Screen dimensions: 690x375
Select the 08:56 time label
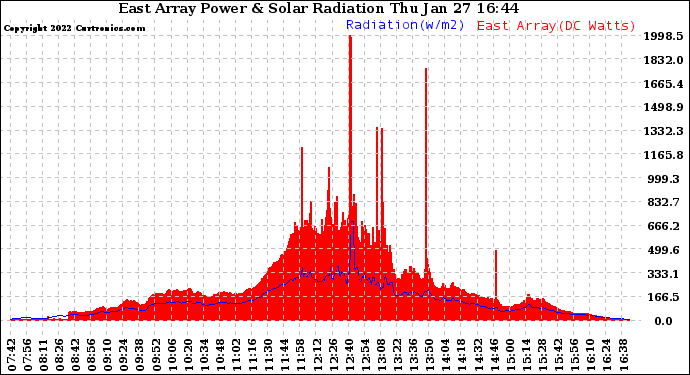pyautogui.click(x=92, y=355)
